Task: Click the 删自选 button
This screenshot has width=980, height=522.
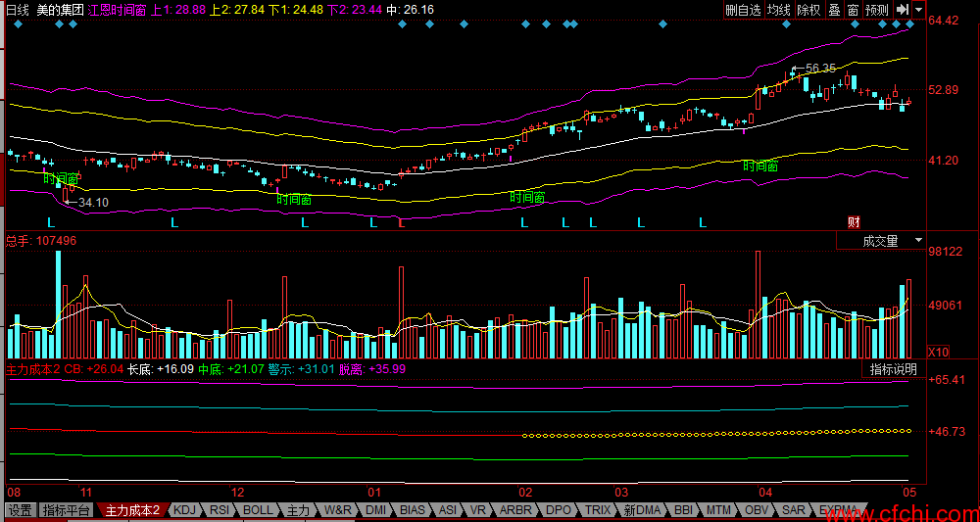Action: 744,10
